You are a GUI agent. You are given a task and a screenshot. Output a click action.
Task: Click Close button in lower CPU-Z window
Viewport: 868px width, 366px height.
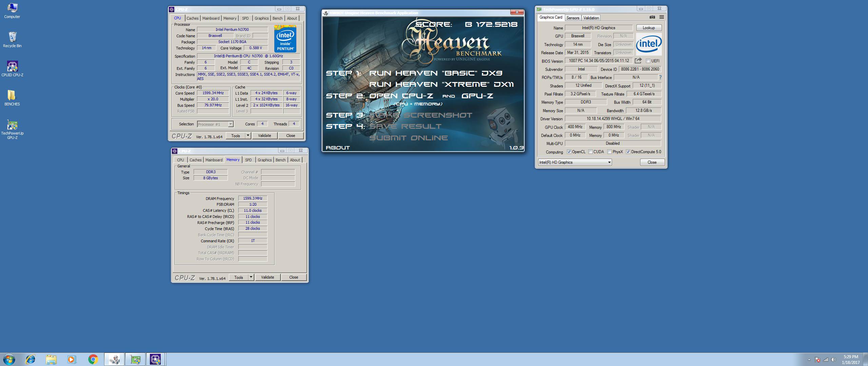point(294,277)
